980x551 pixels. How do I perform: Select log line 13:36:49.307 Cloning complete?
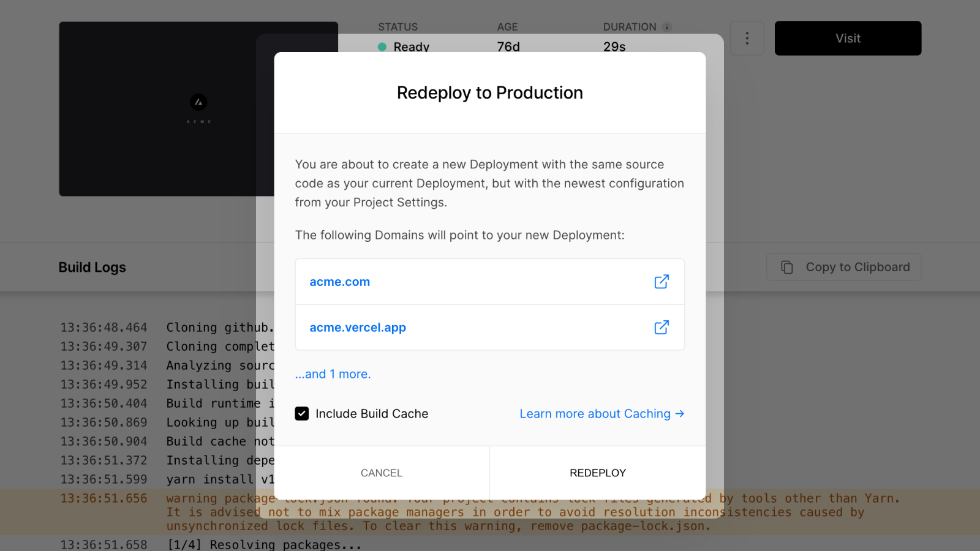(167, 347)
